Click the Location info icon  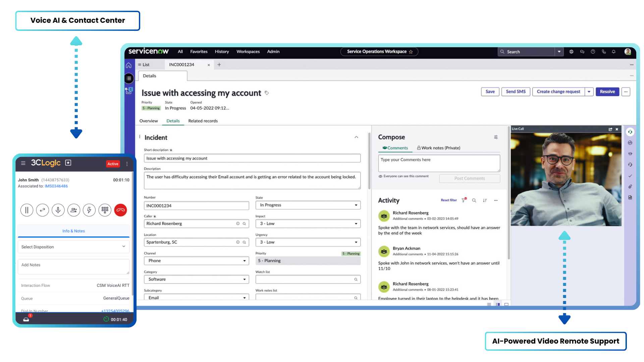pos(238,242)
